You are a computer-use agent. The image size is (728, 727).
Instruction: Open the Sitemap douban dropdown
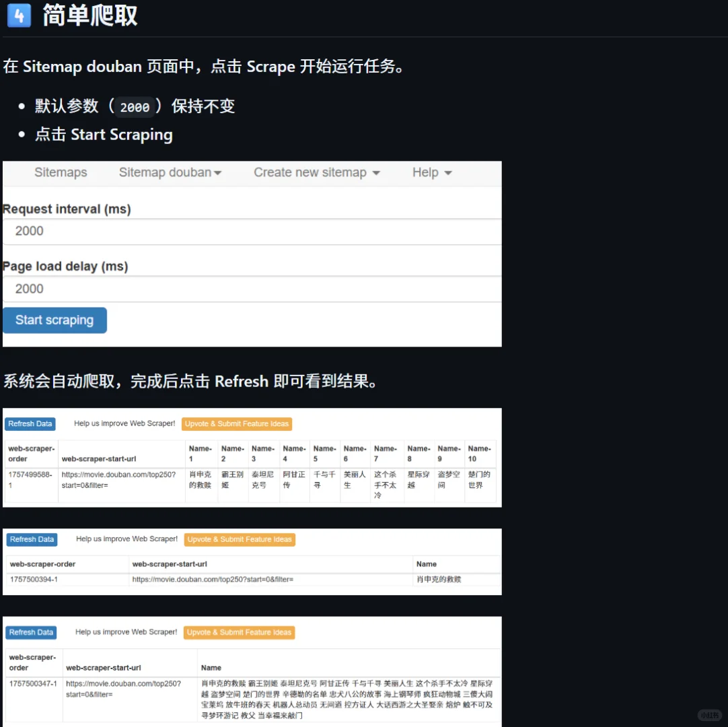170,172
